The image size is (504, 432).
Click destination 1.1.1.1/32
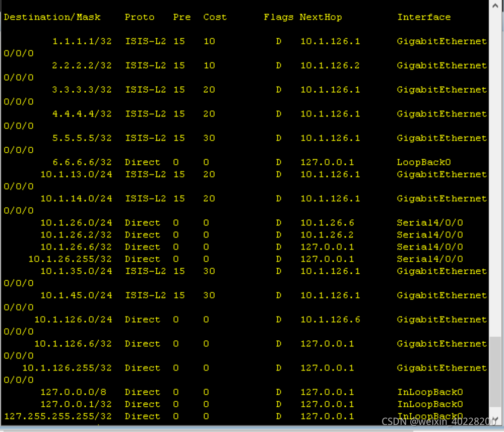click(x=82, y=41)
